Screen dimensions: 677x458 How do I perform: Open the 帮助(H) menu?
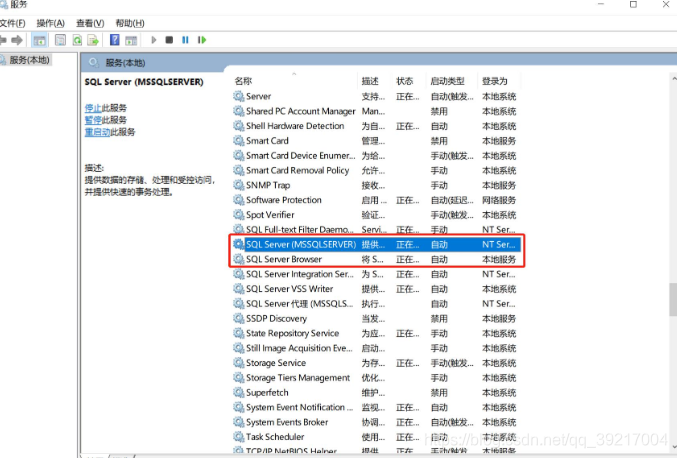(130, 23)
